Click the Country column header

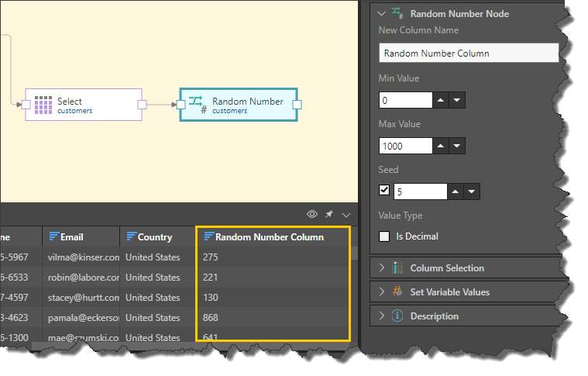154,237
